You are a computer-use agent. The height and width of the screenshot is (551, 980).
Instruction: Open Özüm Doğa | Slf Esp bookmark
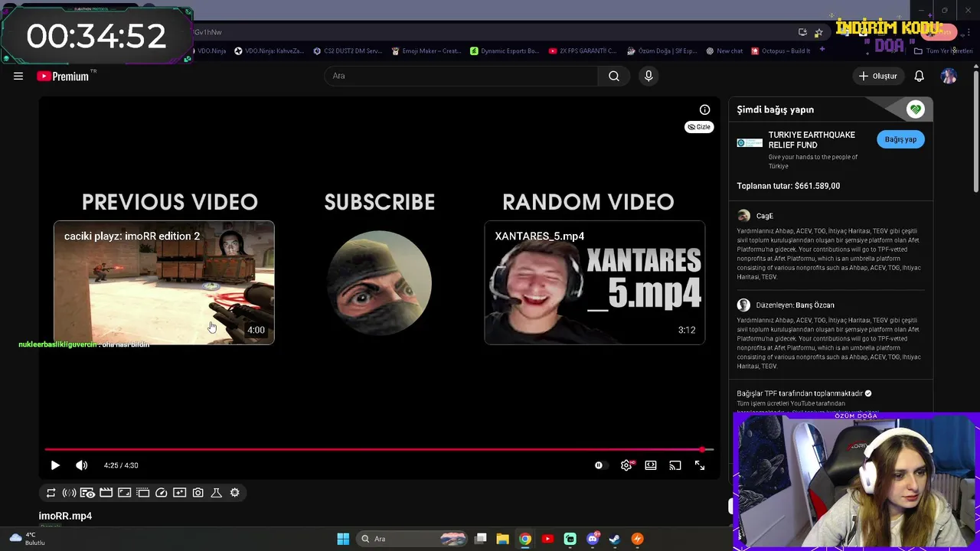coord(661,51)
